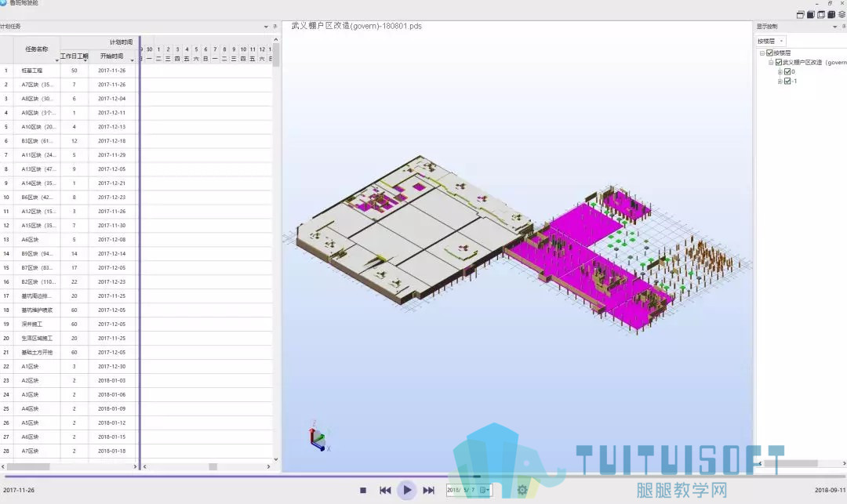The height and width of the screenshot is (504, 847).
Task: Click Gantt scroll-right arrow
Action: (268, 466)
